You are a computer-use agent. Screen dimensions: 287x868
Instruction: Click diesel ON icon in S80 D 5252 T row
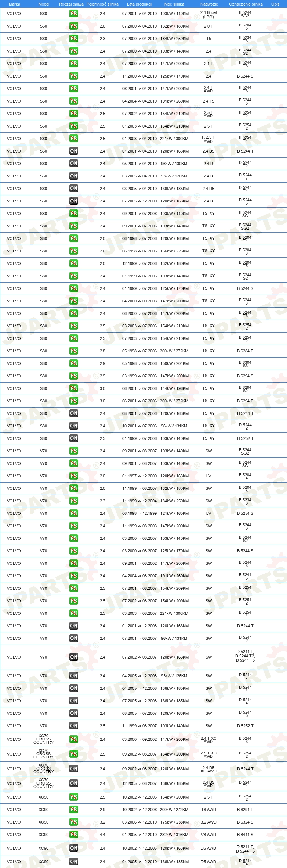click(73, 438)
